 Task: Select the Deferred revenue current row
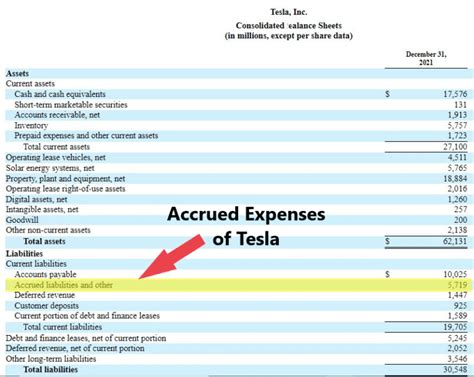[x=239, y=295]
